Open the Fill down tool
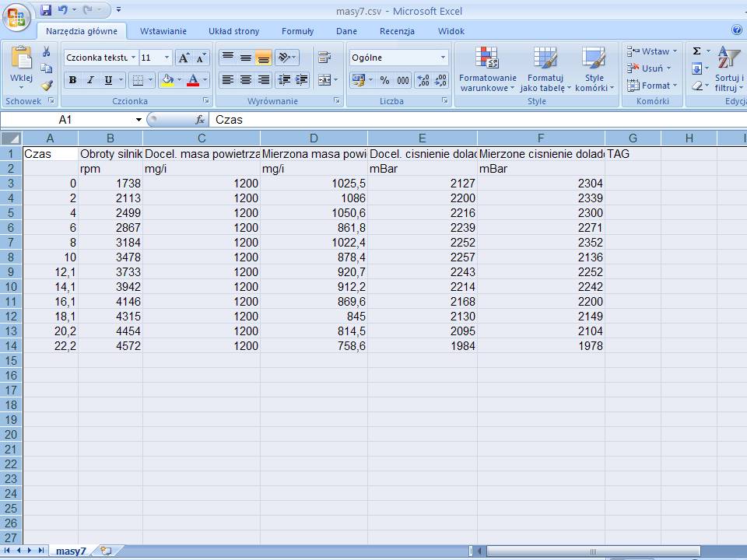This screenshot has height=560, width=747. (696, 68)
